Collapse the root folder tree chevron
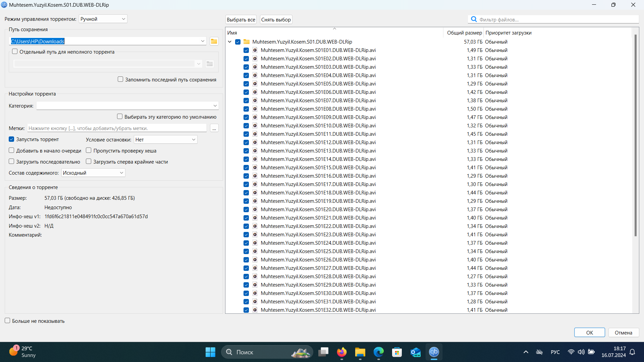The width and height of the screenshot is (644, 362). click(x=230, y=42)
